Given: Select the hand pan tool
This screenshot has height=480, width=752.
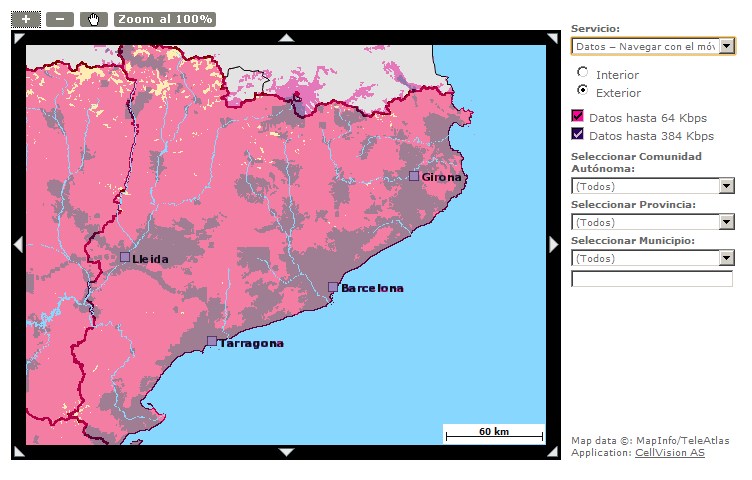Looking at the screenshot, I should click(x=94, y=19).
